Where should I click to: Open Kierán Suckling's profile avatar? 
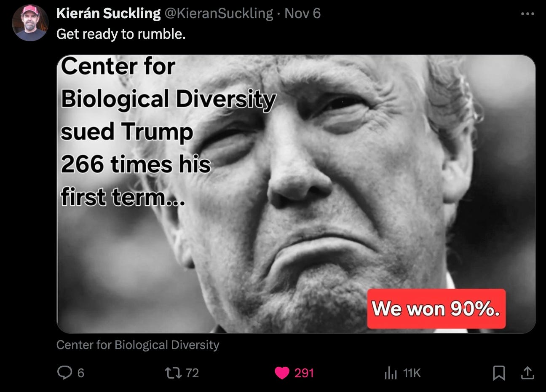[x=30, y=23]
